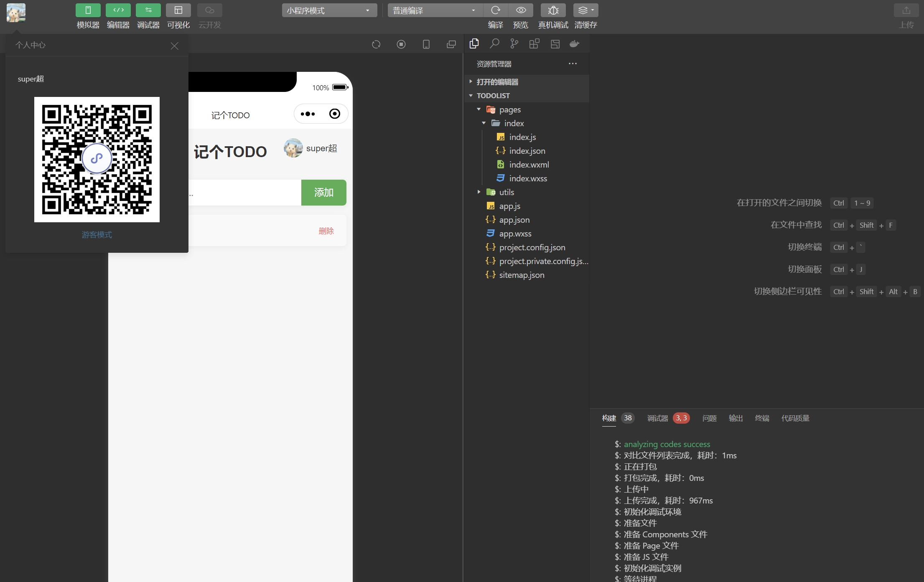Click the 真机调试 remote debug bug icon

coord(553,10)
